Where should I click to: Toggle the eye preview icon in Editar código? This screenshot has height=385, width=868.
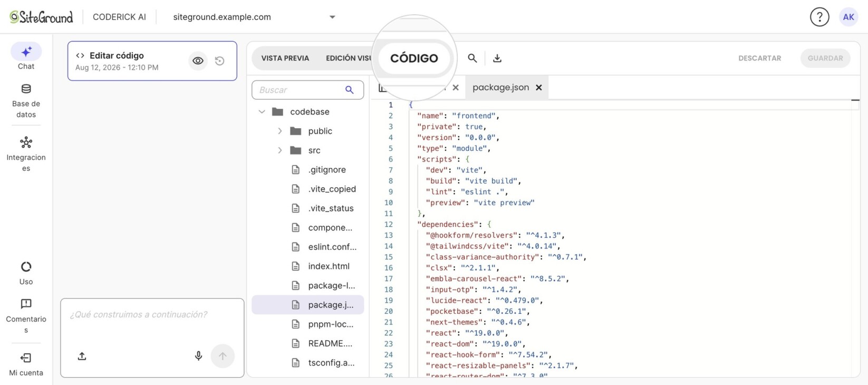pyautogui.click(x=198, y=61)
